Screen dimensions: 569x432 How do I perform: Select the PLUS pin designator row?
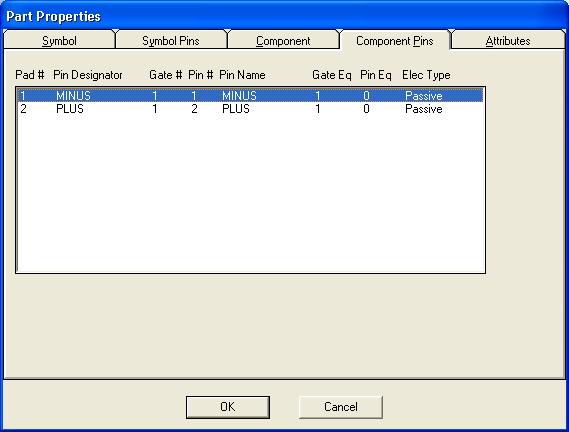point(250,109)
